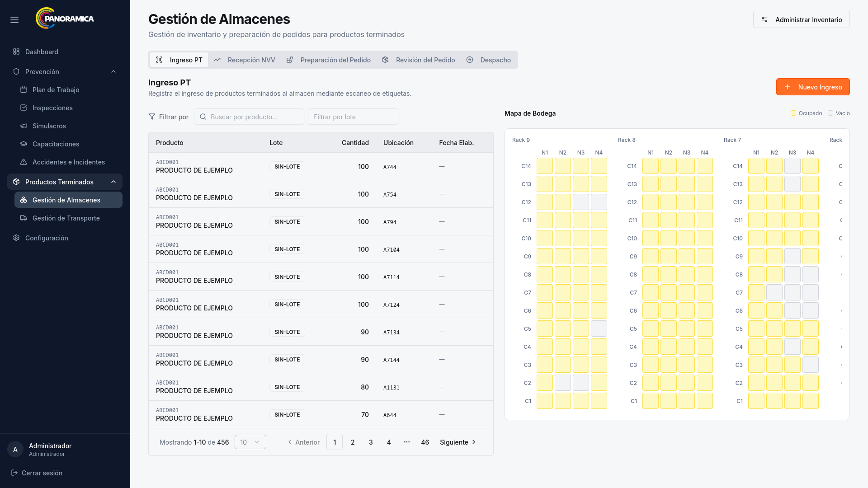Click the Configuración gear icon

tap(16, 238)
